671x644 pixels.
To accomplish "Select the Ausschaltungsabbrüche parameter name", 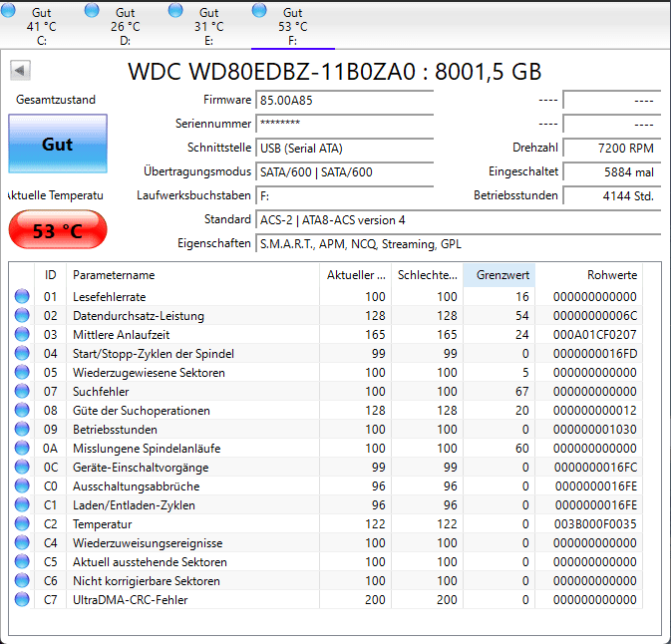I will (x=136, y=486).
